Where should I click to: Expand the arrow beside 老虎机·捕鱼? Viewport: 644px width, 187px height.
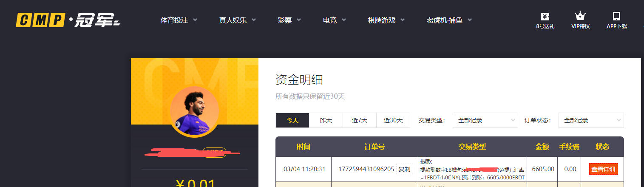469,20
